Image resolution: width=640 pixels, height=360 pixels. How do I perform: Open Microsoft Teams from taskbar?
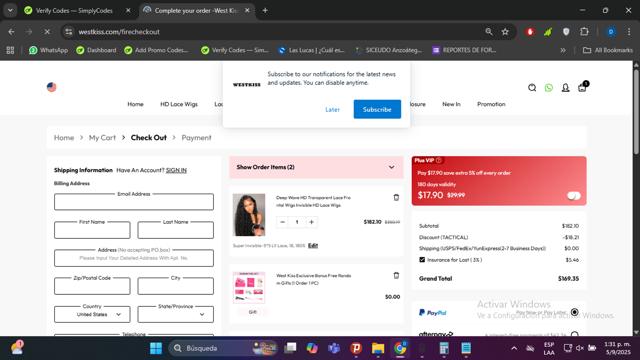[x=334, y=348]
